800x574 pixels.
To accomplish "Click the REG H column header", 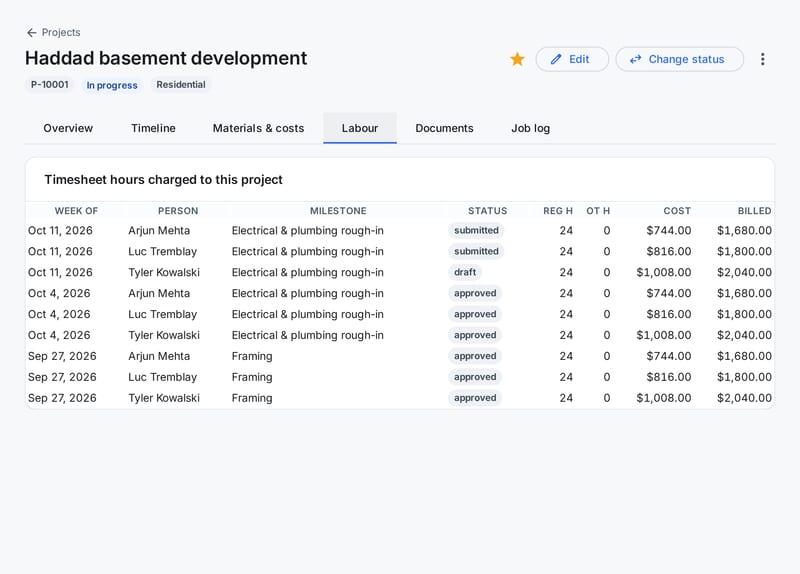I will coord(558,211).
